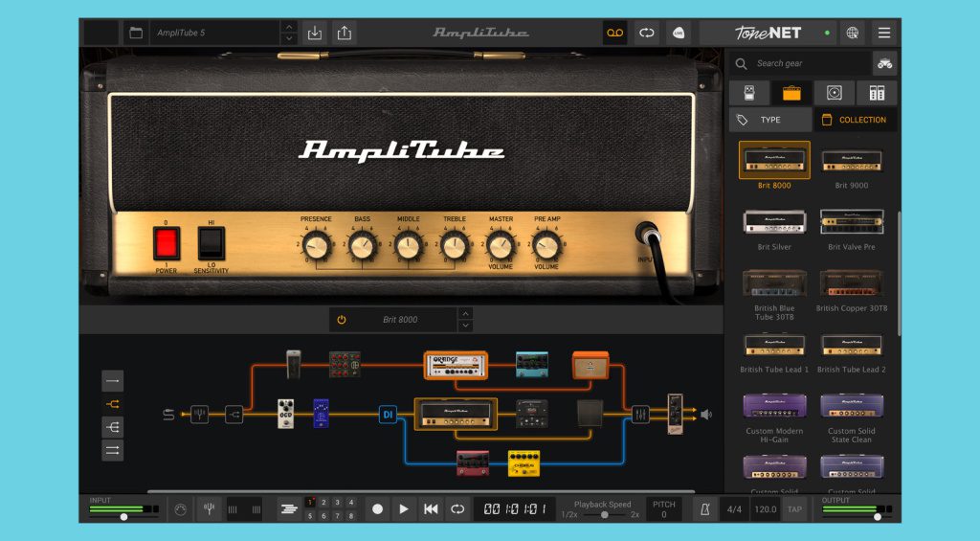This screenshot has height=541, width=980.
Task: Select the dual parallel routing layout
Action: [x=113, y=450]
